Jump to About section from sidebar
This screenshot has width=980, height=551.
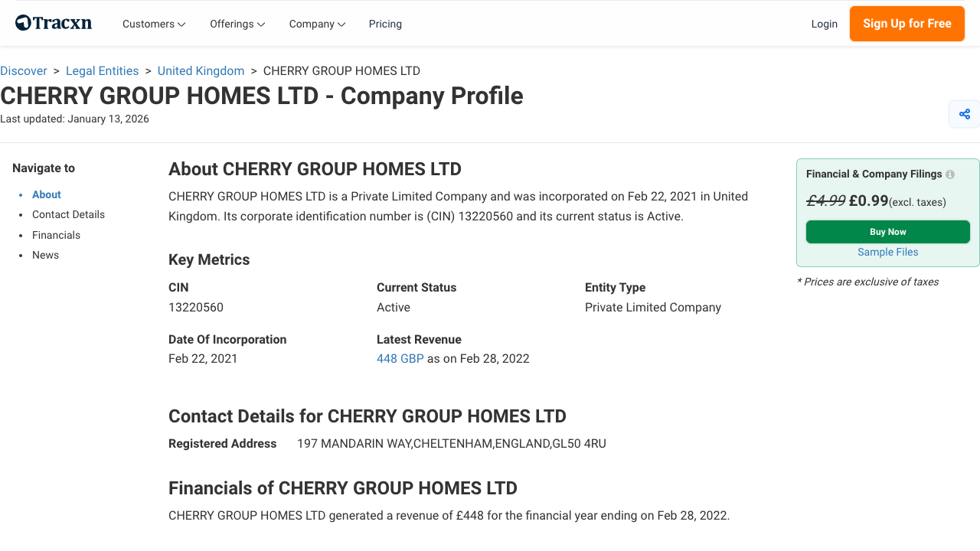click(x=46, y=194)
